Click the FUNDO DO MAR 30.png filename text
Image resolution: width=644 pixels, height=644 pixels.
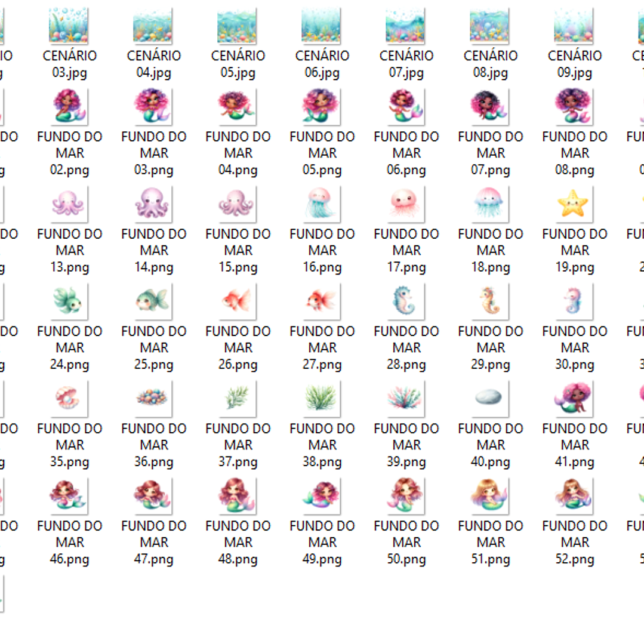[x=574, y=347]
